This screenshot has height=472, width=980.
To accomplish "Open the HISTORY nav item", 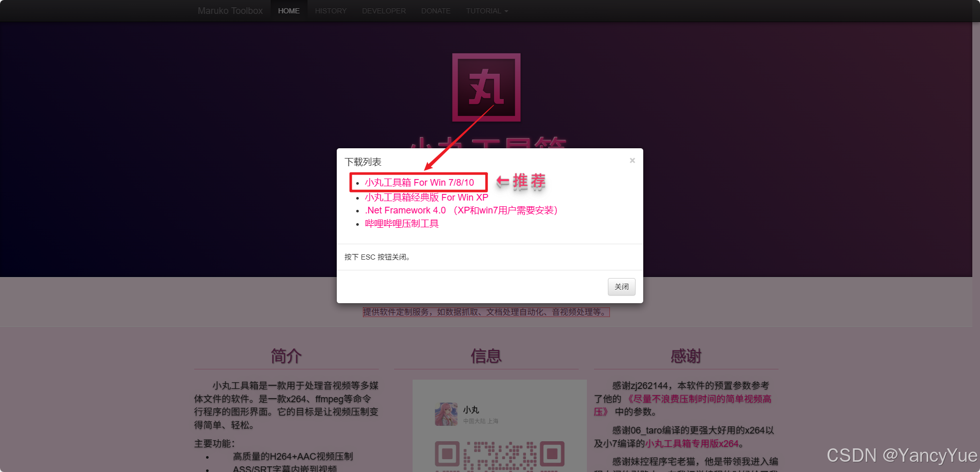I will (x=331, y=11).
